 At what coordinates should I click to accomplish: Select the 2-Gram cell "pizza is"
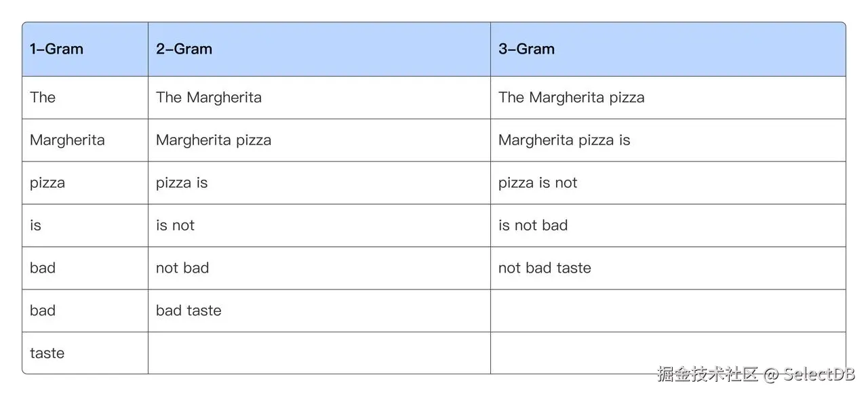pos(182,183)
